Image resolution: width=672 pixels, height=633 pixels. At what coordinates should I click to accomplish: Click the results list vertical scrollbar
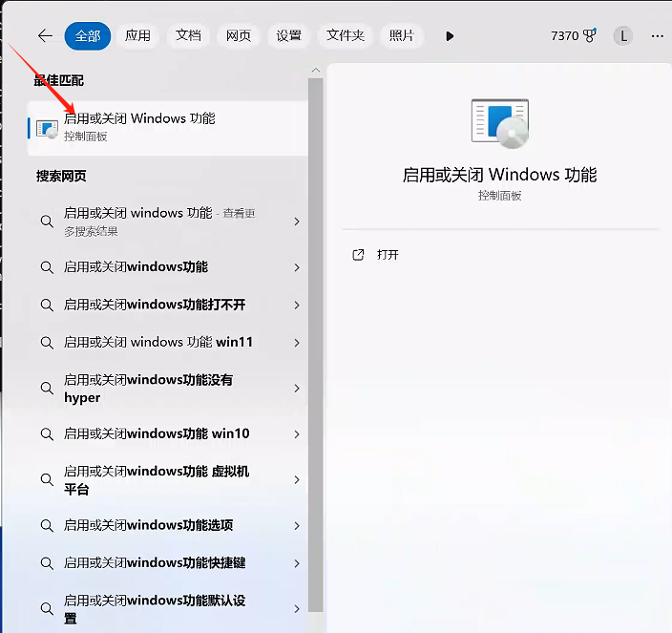coord(316,345)
